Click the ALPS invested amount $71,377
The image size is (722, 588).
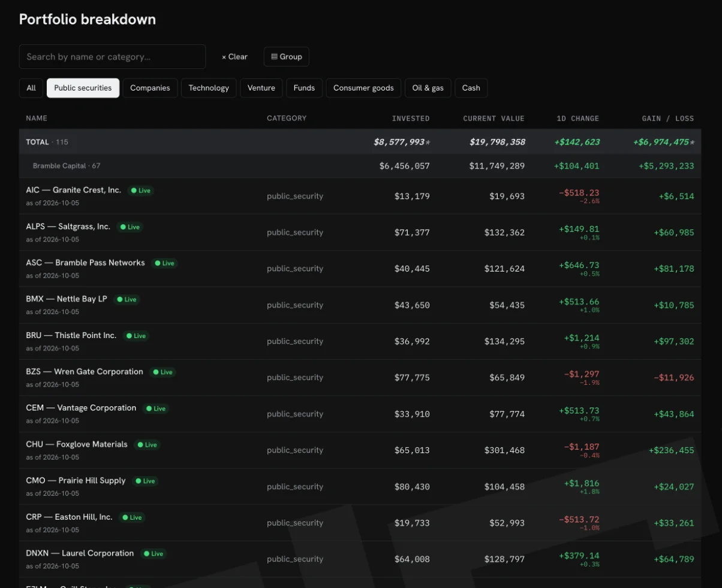coord(412,233)
